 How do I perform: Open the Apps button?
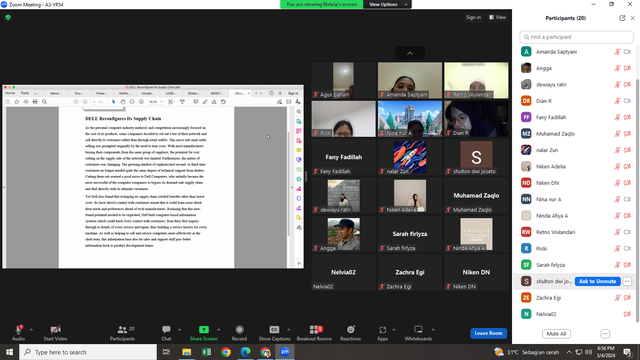point(382,333)
